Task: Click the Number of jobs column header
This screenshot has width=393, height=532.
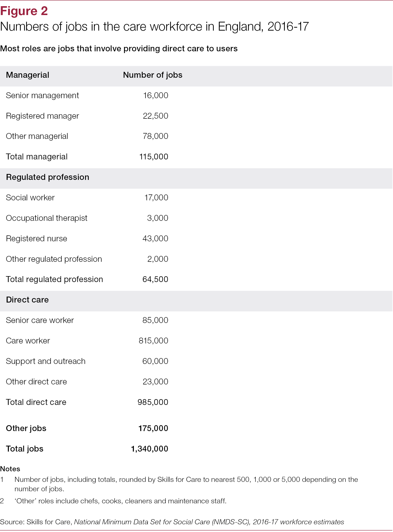Action: point(153,75)
